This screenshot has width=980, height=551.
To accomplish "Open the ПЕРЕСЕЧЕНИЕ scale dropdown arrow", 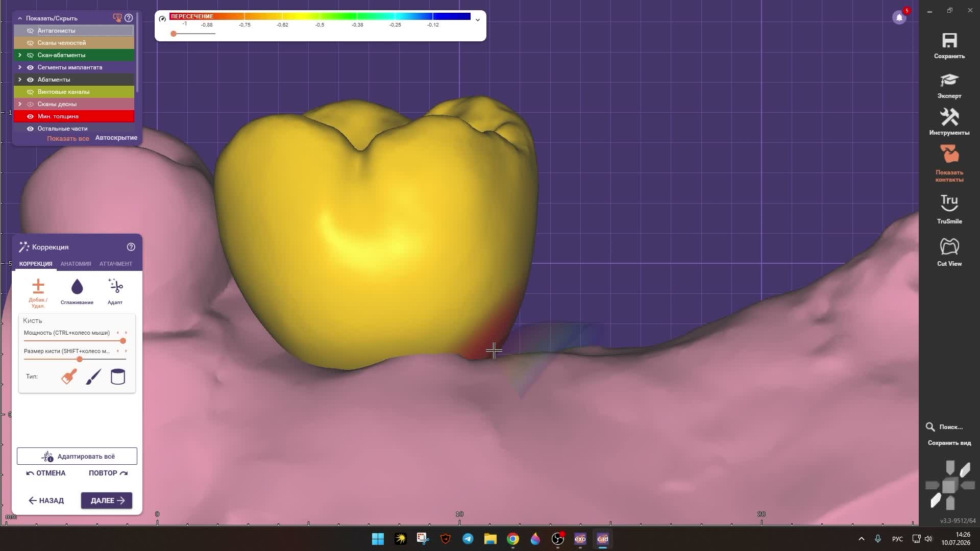I will tap(478, 20).
